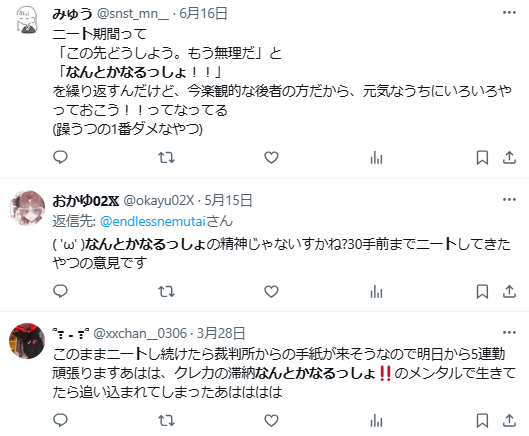Open more options on @xxchan__0306's tweet

509,333
